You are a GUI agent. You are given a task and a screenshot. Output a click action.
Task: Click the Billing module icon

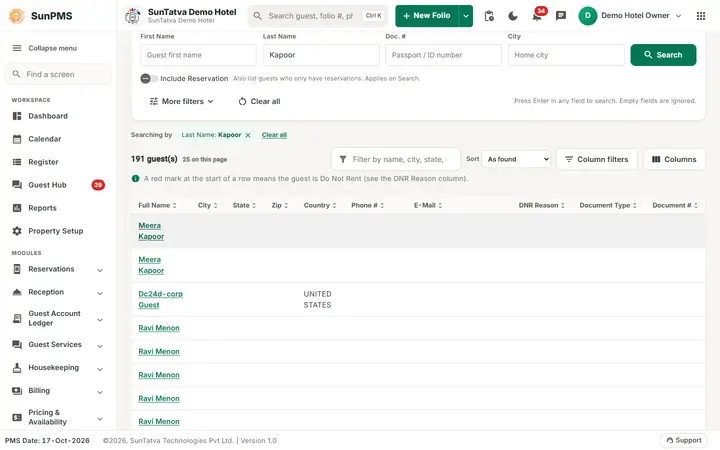click(17, 390)
